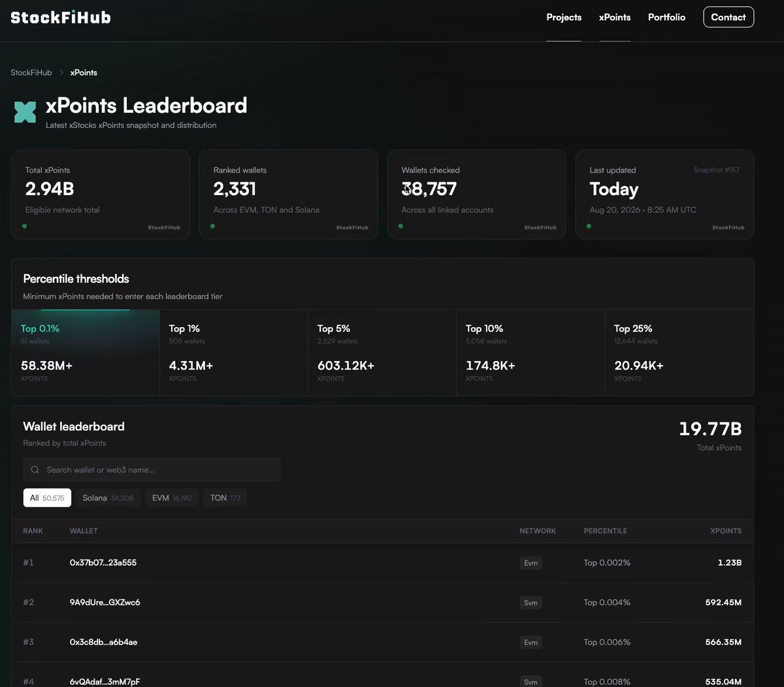Viewport: 784px width, 687px height.
Task: Focus the Search wallet or web3 name field
Action: coord(152,470)
